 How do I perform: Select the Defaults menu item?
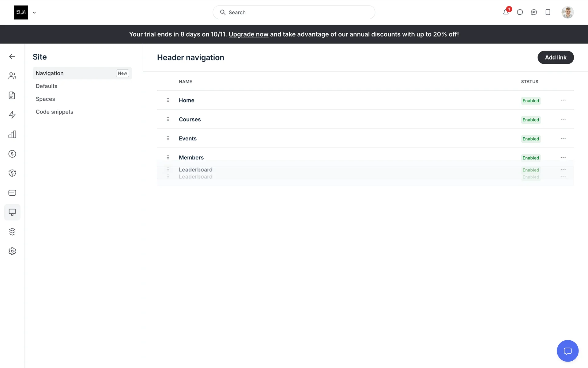(x=47, y=86)
